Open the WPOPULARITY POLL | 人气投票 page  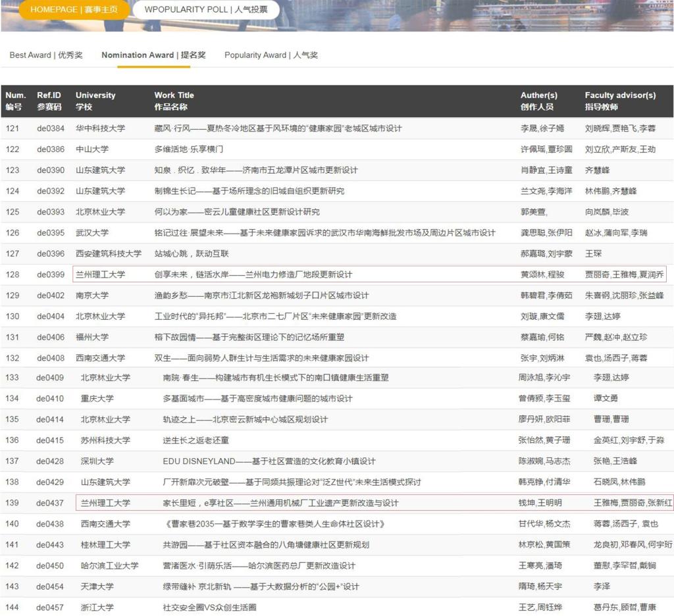coord(205,10)
